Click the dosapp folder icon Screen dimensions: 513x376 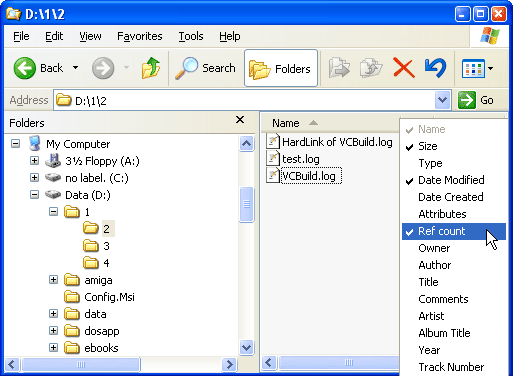click(72, 331)
